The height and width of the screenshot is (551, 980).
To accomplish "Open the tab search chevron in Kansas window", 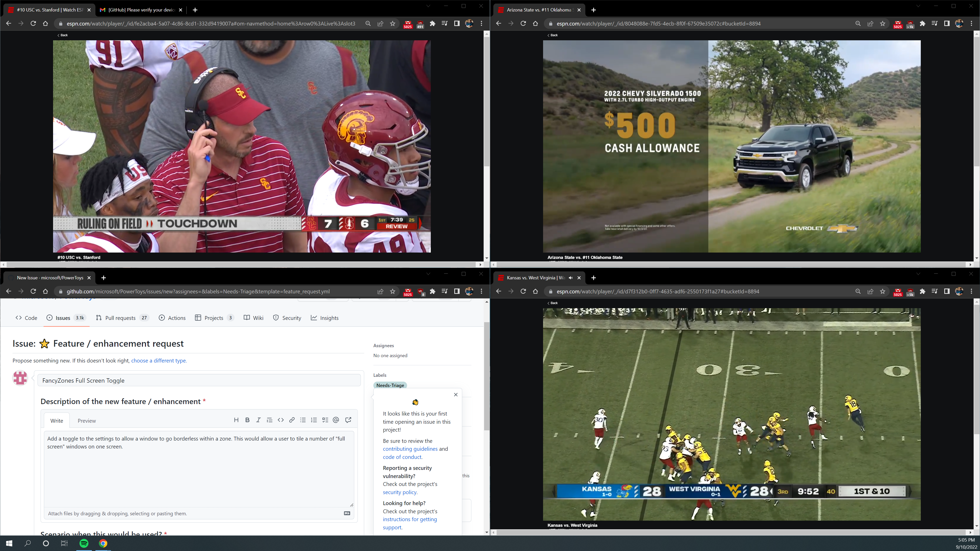I will (918, 274).
